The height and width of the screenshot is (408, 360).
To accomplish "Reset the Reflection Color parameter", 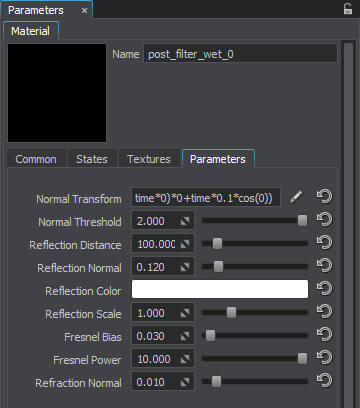I will [324, 288].
